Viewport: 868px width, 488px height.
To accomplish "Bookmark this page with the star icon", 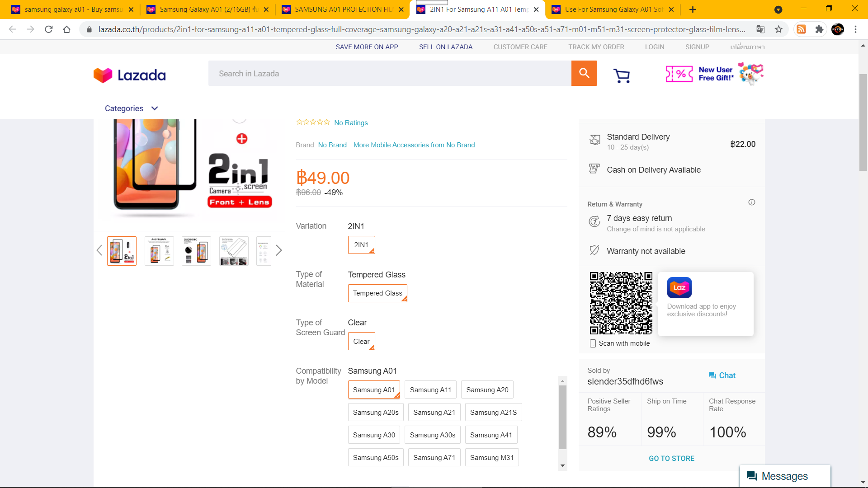I will pyautogui.click(x=778, y=29).
